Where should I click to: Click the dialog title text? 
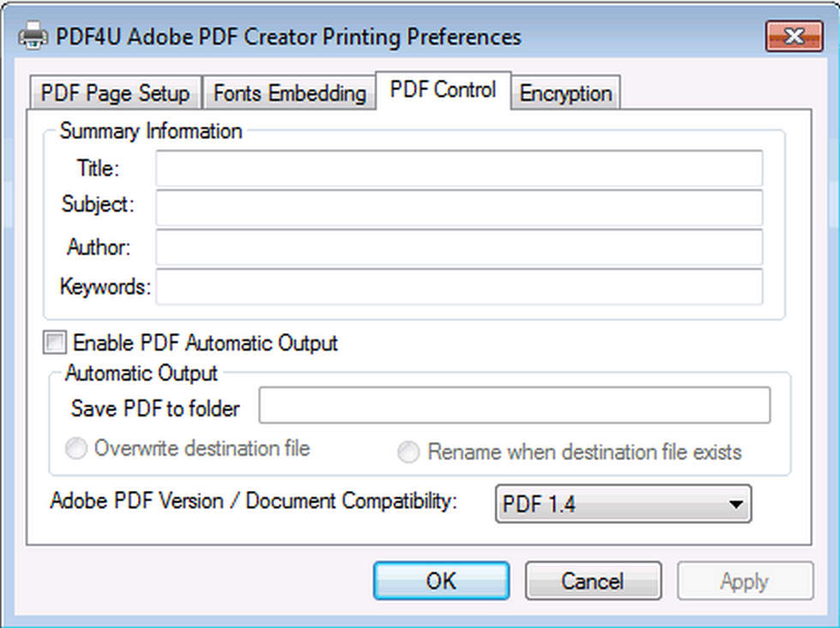point(288,37)
